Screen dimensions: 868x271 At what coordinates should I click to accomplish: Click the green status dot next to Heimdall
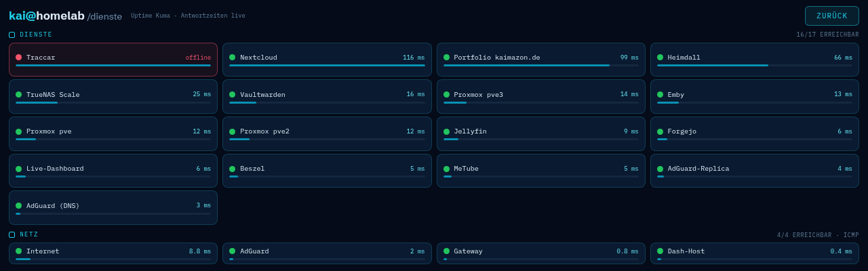click(x=660, y=58)
